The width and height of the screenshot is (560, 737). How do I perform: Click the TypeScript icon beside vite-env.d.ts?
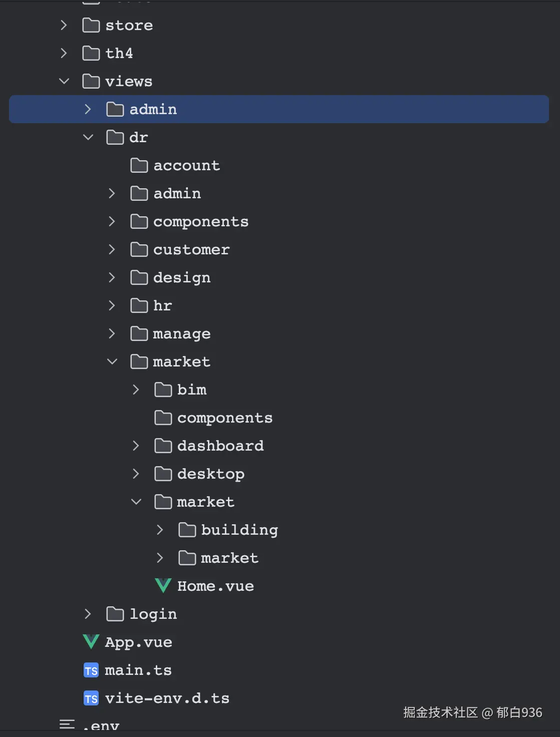click(91, 698)
